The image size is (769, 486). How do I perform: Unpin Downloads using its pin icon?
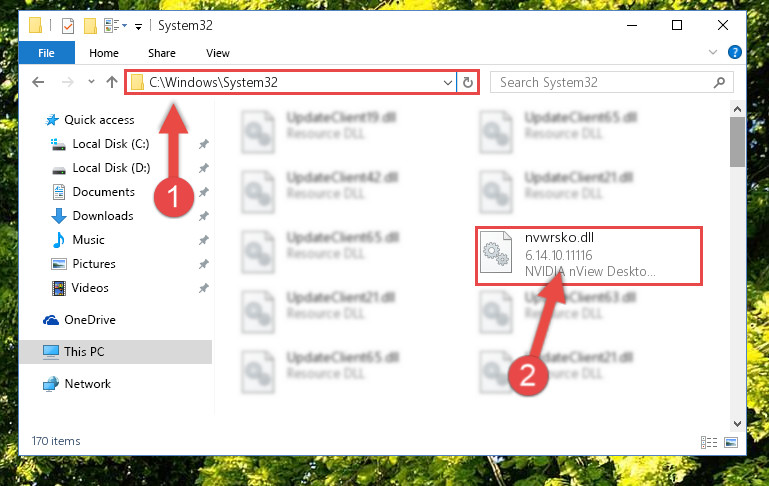click(x=204, y=216)
